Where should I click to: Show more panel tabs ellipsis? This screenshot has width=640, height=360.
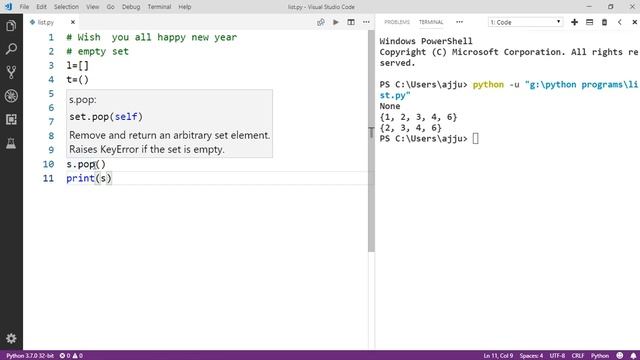[460, 22]
